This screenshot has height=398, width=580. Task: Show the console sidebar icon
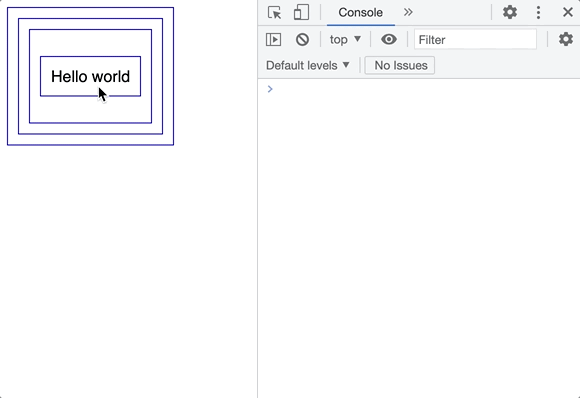pyautogui.click(x=273, y=40)
